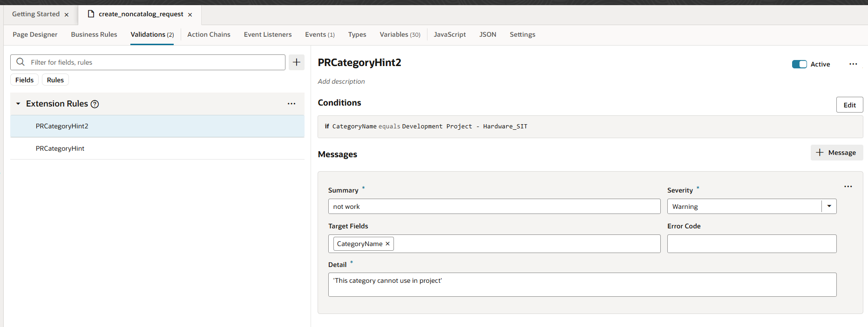This screenshot has width=868, height=327.
Task: Open the Event Listeners tab
Action: coord(268,34)
